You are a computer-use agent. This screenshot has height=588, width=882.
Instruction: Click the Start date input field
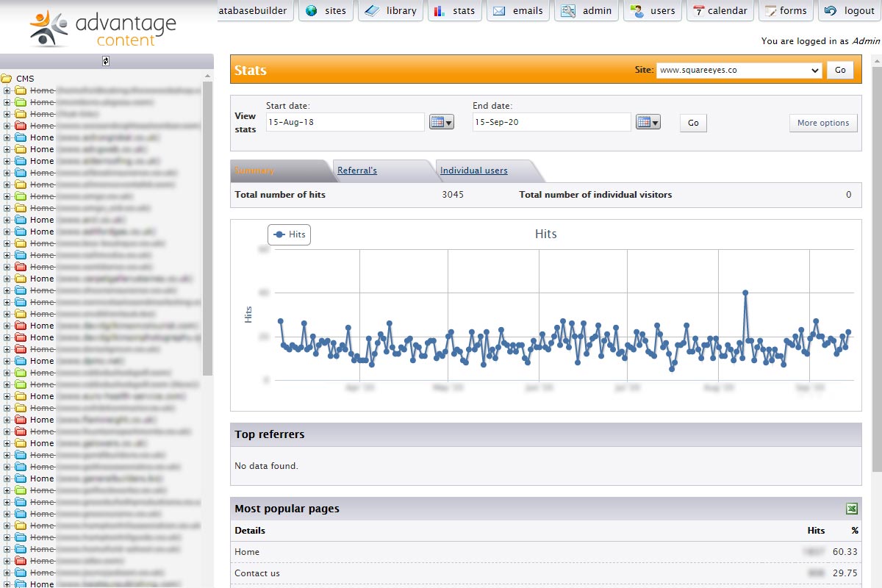(345, 122)
